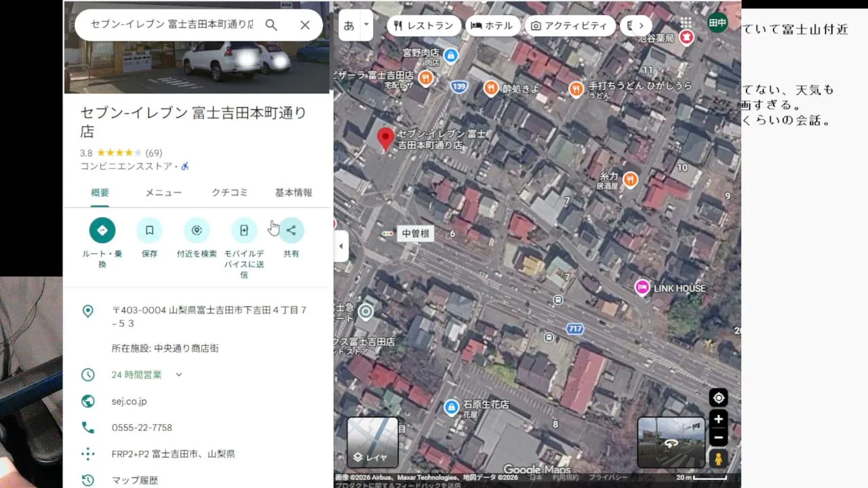Open the Google apps grid
This screenshot has height=488, width=868.
click(x=686, y=22)
